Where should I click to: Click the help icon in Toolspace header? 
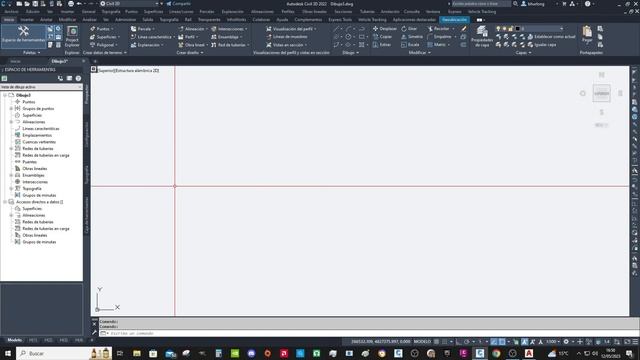pos(78,78)
